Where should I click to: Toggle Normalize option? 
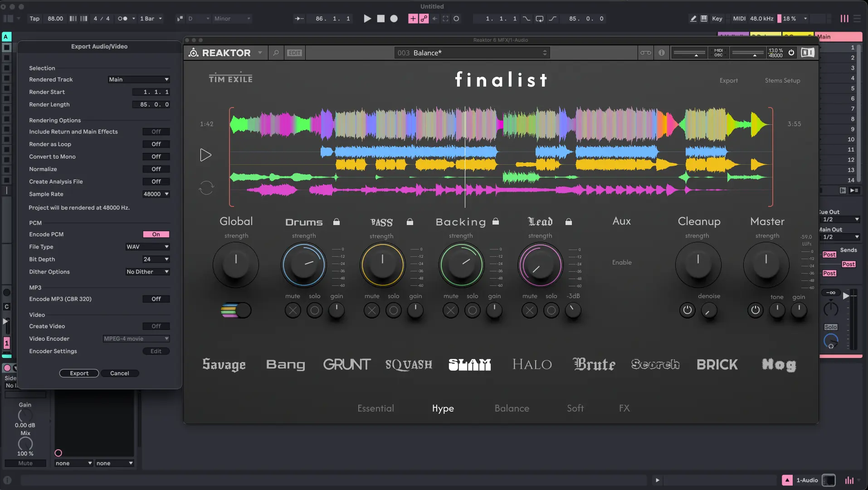[156, 169]
